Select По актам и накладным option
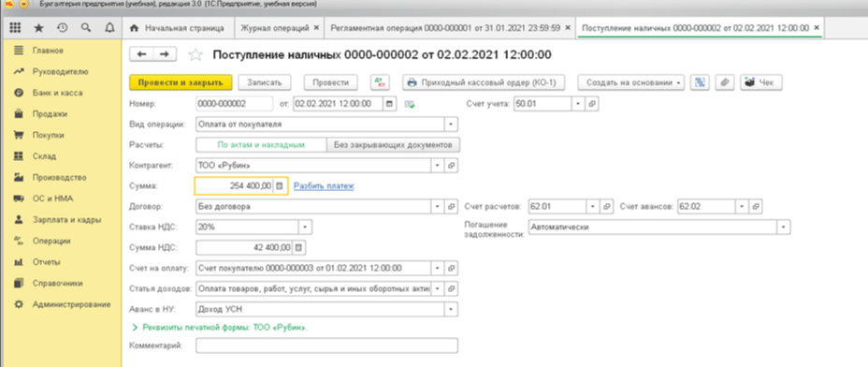The image size is (868, 367). click(x=261, y=145)
